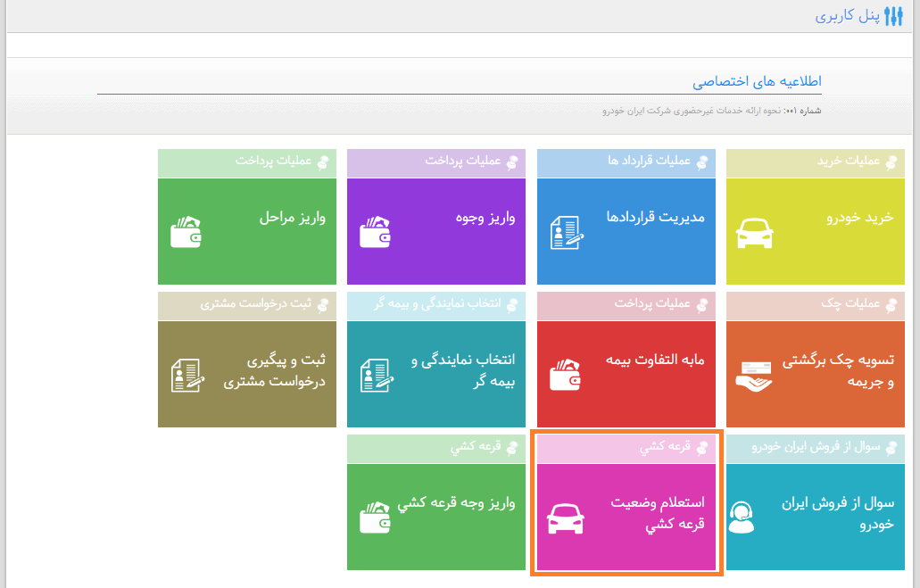Click the عملیات چک header pin icon
Viewport: 920px width, 588px height.
tap(891, 304)
